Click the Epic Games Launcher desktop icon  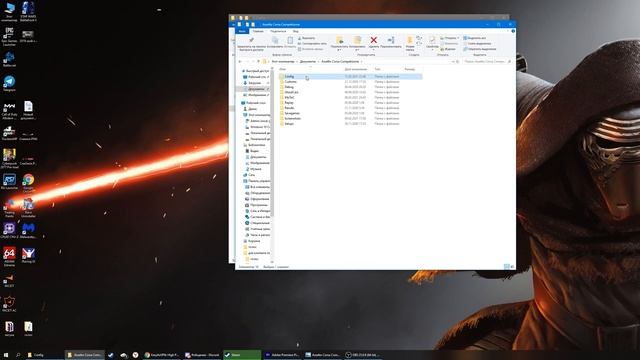point(9,36)
